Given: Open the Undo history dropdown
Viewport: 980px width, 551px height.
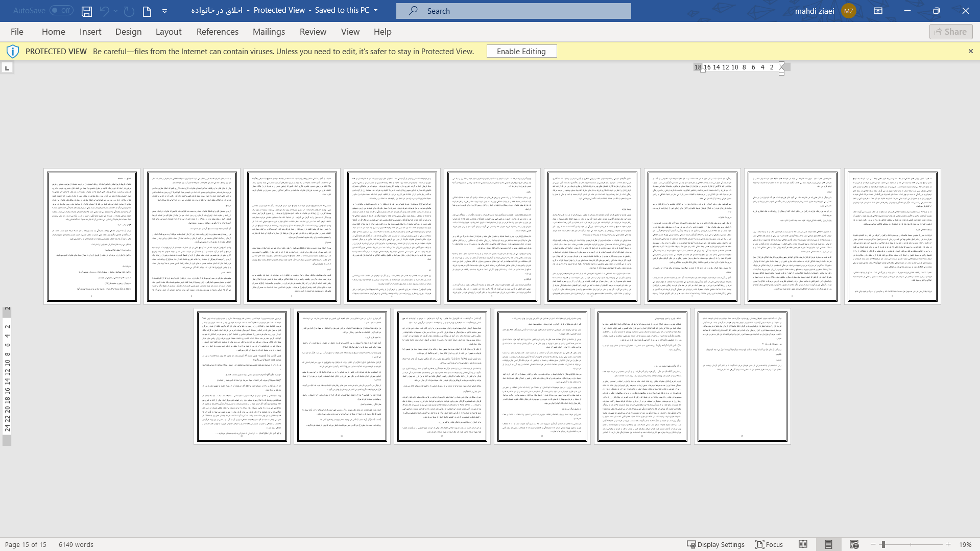Looking at the screenshot, I should click(115, 11).
